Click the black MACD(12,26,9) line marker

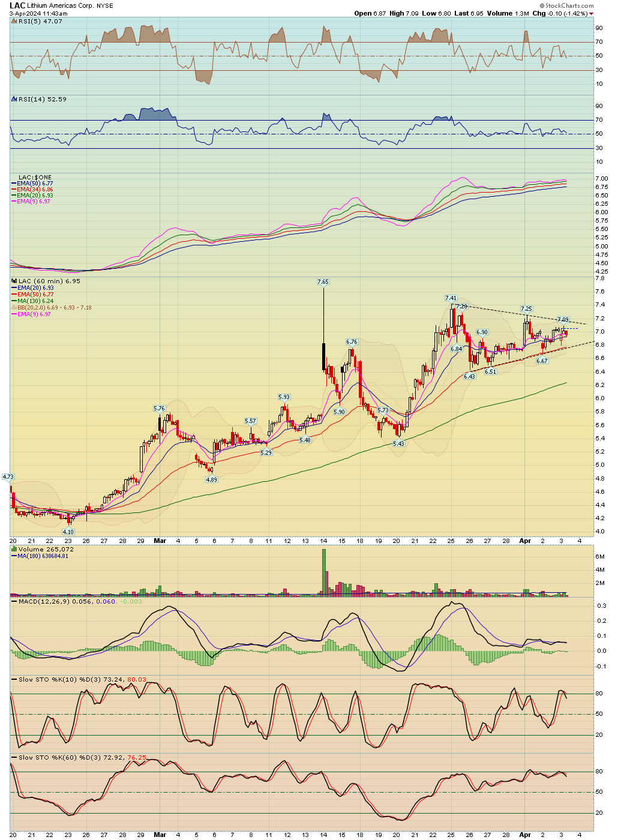point(14,602)
